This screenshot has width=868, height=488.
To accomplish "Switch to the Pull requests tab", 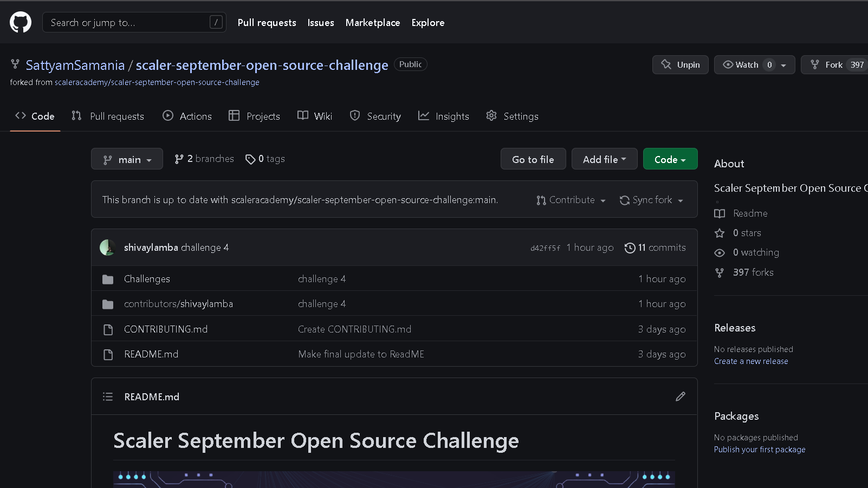I will 108,116.
